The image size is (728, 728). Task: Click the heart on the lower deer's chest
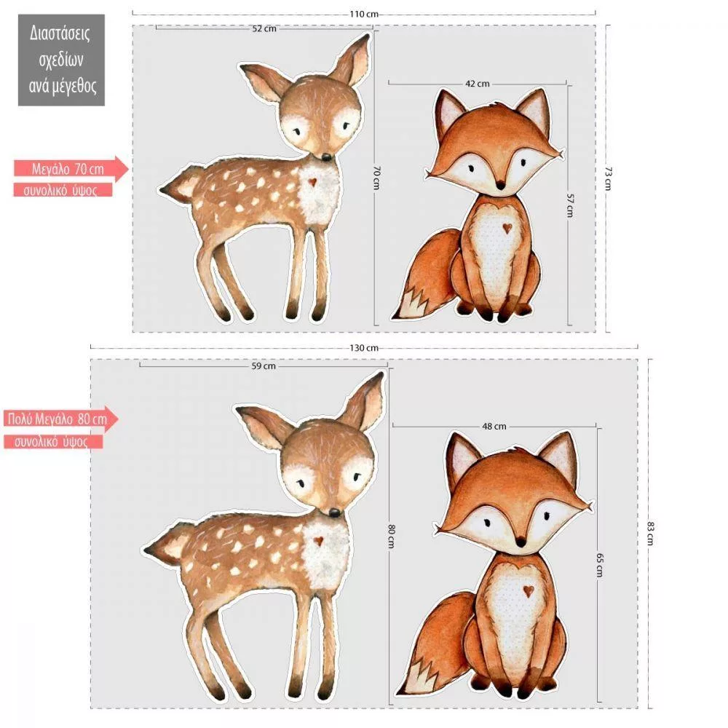coord(318,540)
